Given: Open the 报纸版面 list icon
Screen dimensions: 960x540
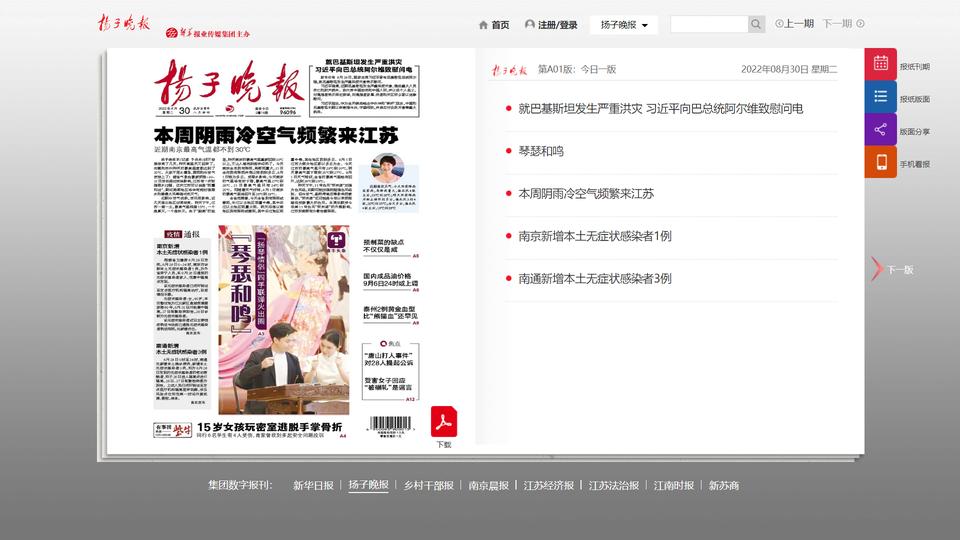Looking at the screenshot, I should point(880,97).
